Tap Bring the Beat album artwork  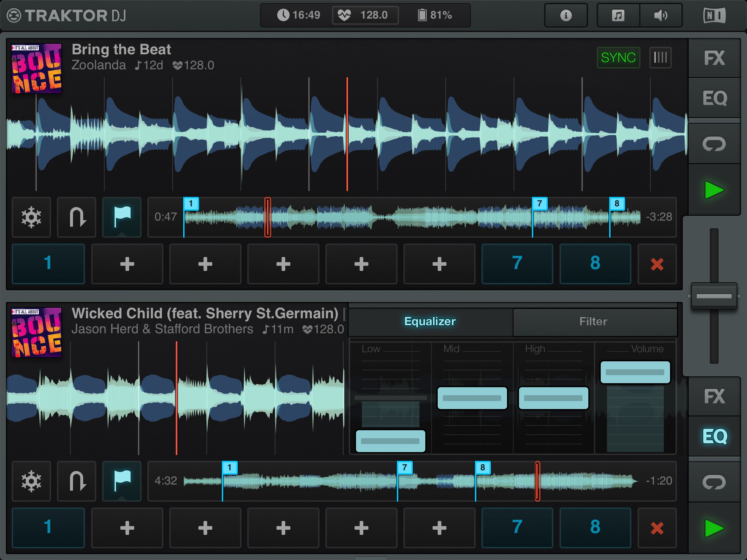pos(36,69)
